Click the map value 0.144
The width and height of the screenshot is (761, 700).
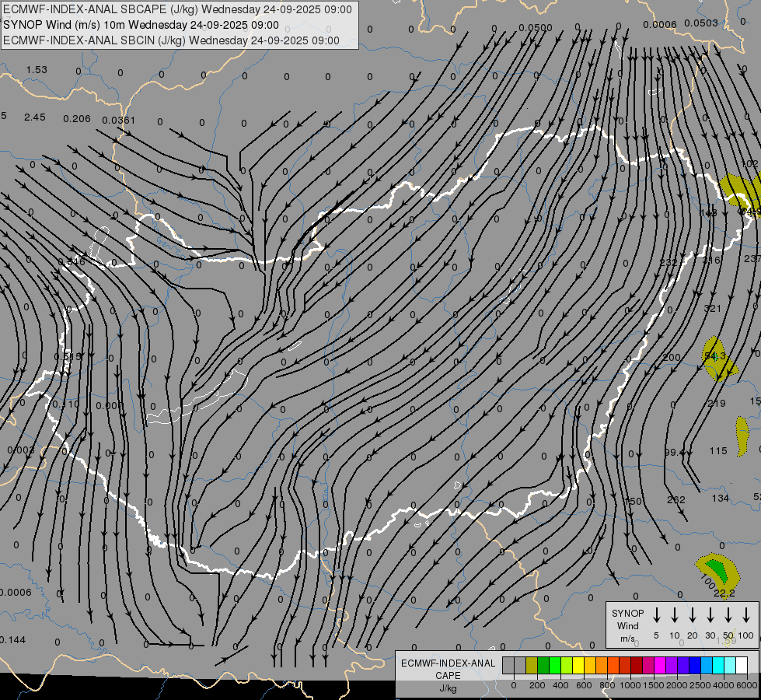click(x=12, y=640)
